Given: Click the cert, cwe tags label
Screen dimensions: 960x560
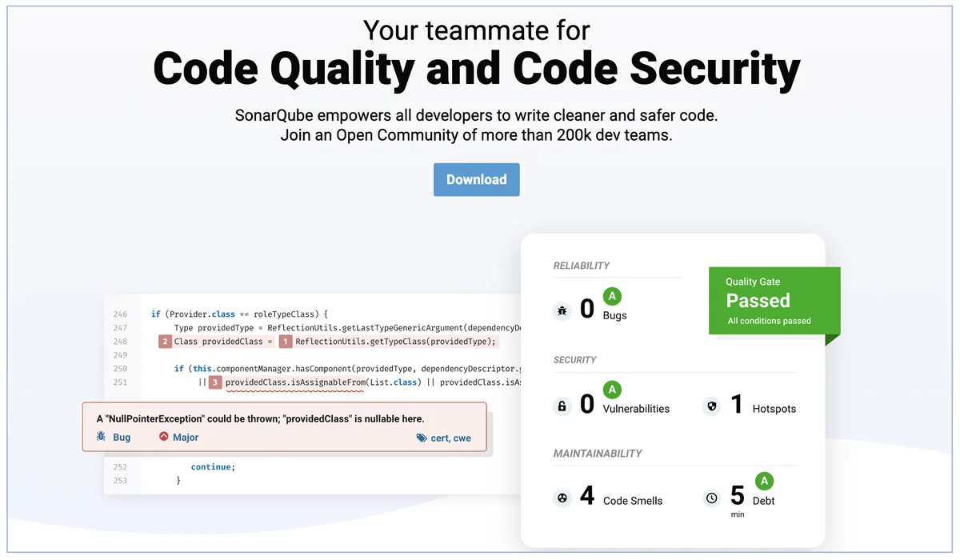Looking at the screenshot, I should click(451, 438).
